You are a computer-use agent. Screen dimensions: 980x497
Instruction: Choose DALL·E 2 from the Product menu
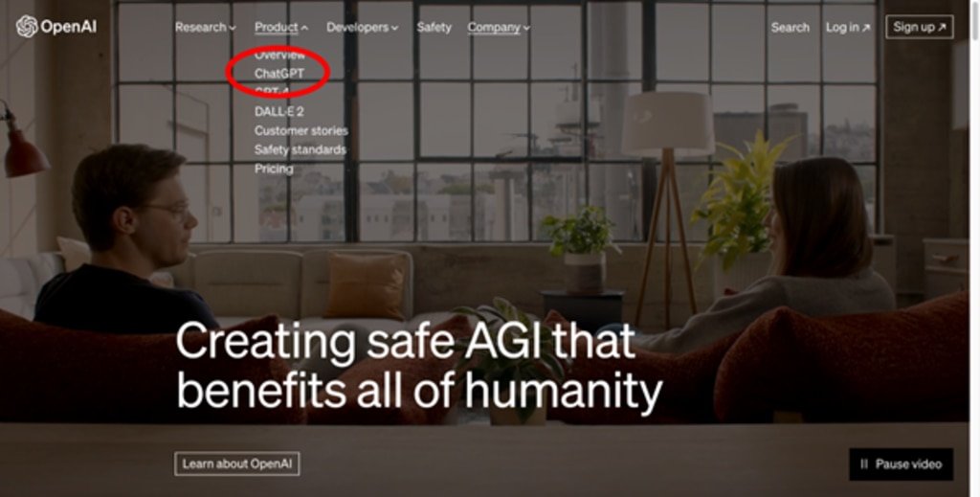pos(278,112)
